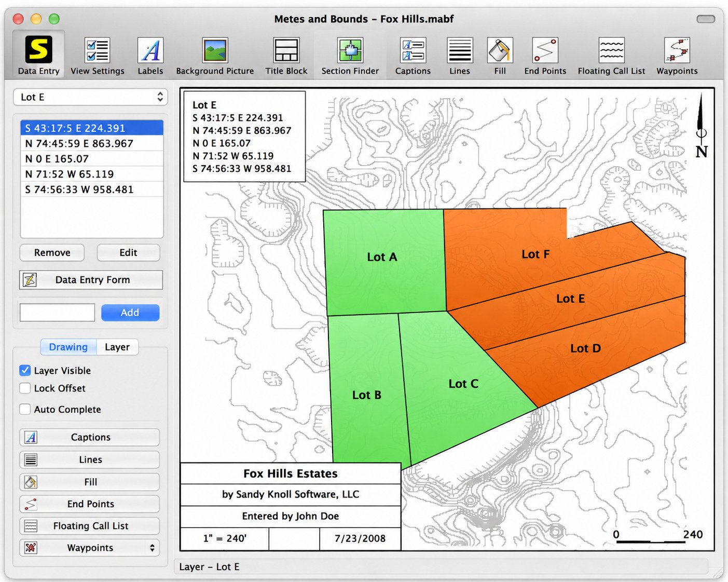Open the Background Picture tool
The height and width of the screenshot is (582, 728).
(215, 55)
